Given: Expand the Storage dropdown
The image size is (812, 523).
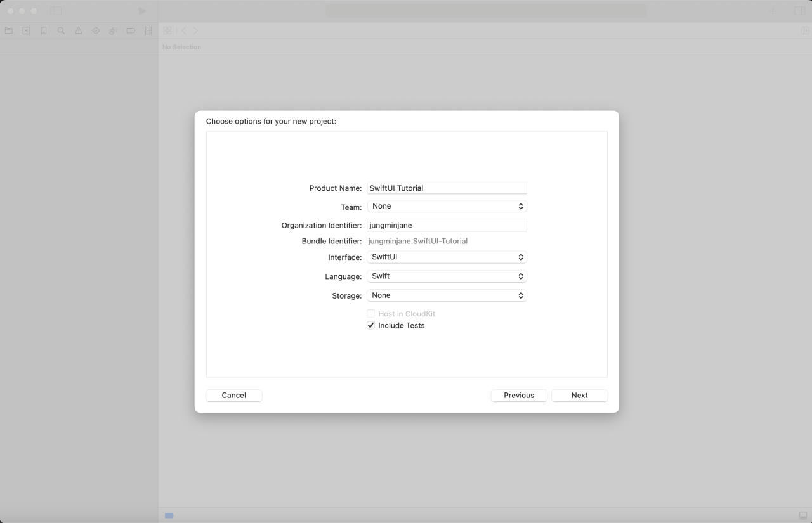Looking at the screenshot, I should 447,295.
